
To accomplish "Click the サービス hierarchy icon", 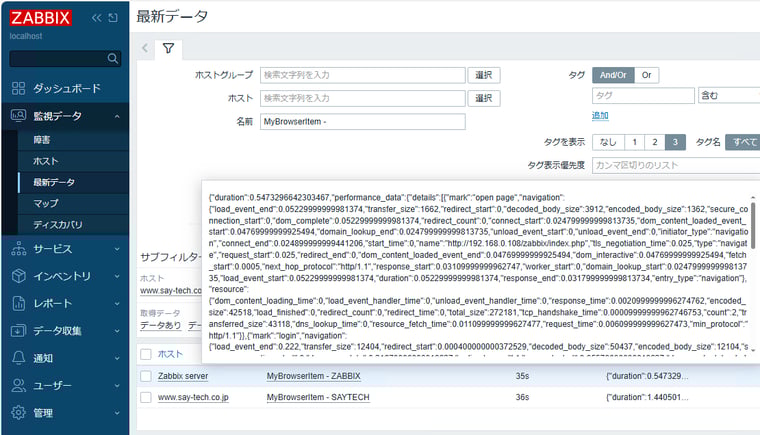I will 18,249.
